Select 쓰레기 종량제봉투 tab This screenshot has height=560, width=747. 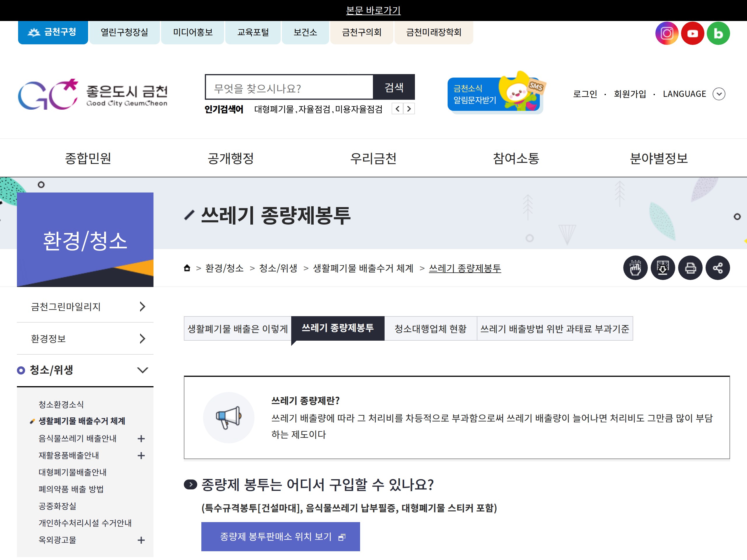pos(338,328)
